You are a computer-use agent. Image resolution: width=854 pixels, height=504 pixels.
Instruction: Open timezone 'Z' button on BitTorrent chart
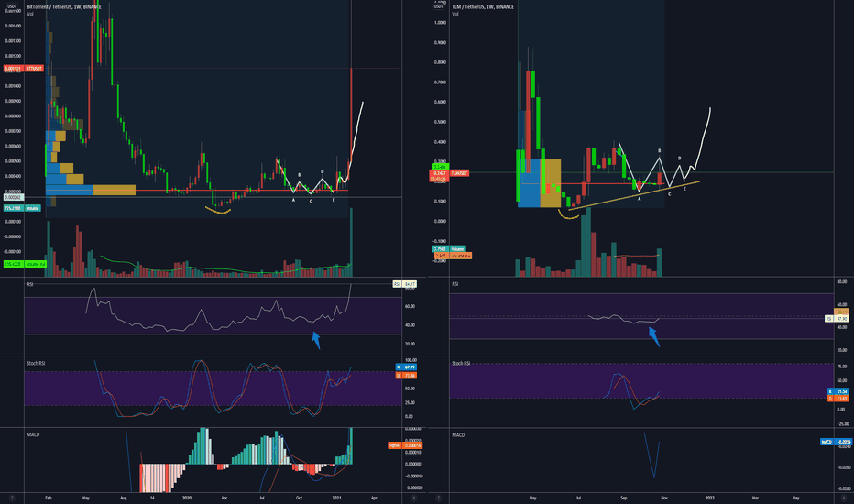coord(11,498)
